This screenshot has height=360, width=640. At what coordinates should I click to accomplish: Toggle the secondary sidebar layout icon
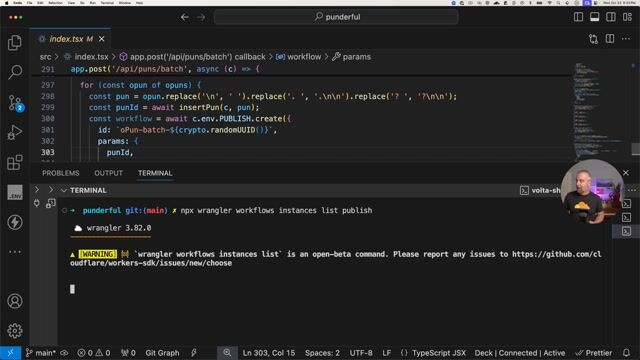611,17
